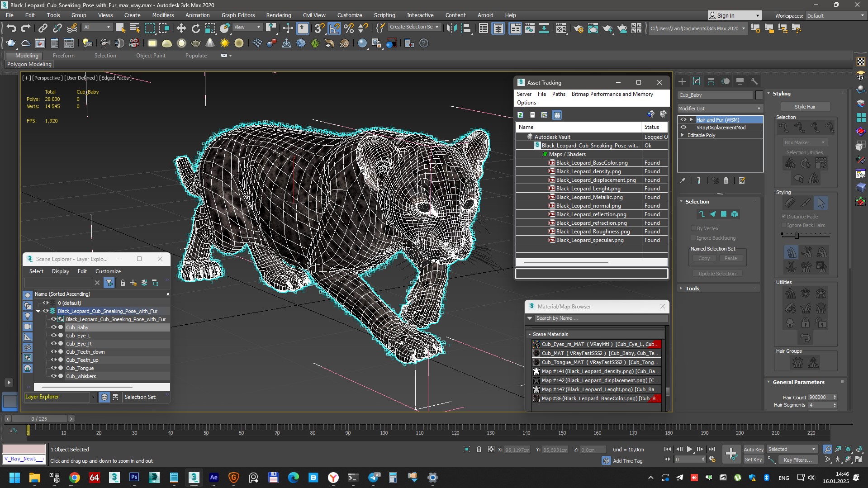The height and width of the screenshot is (488, 868).
Task: Click the time slider 0/225 handle
Action: [x=39, y=419]
